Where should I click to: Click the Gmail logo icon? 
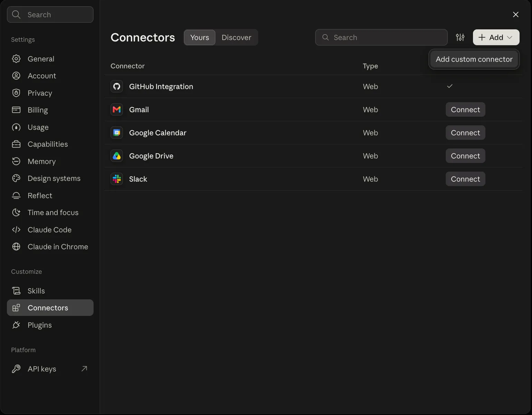[117, 109]
